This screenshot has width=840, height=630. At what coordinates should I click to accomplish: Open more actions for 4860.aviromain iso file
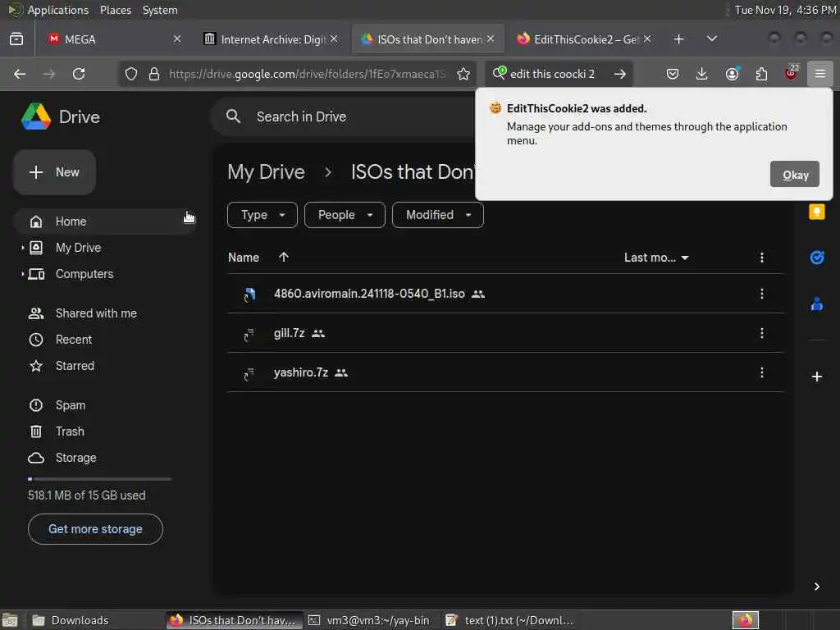click(762, 294)
